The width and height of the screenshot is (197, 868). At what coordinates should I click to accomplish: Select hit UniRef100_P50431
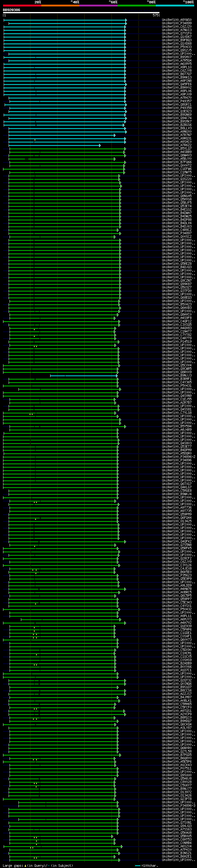(177, 386)
